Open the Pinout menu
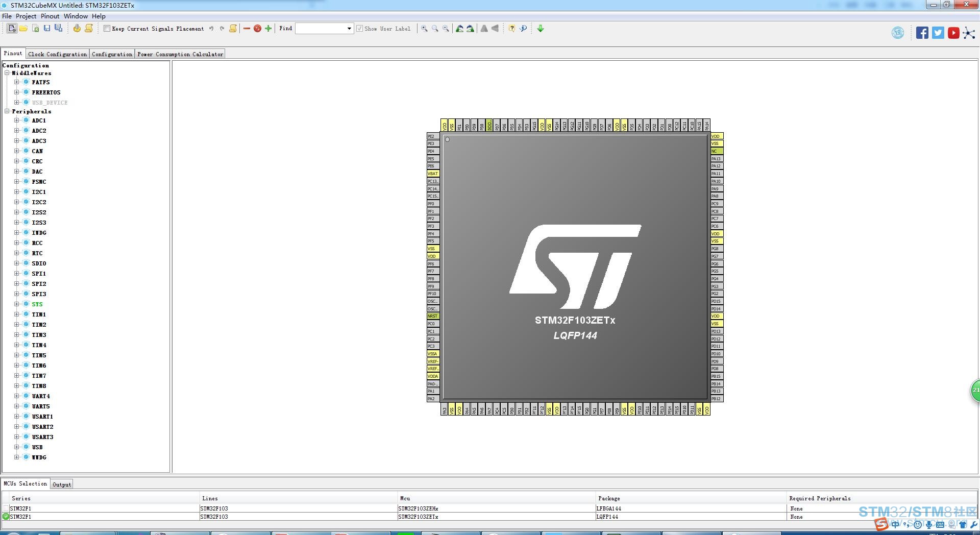This screenshot has height=535, width=980. click(50, 16)
